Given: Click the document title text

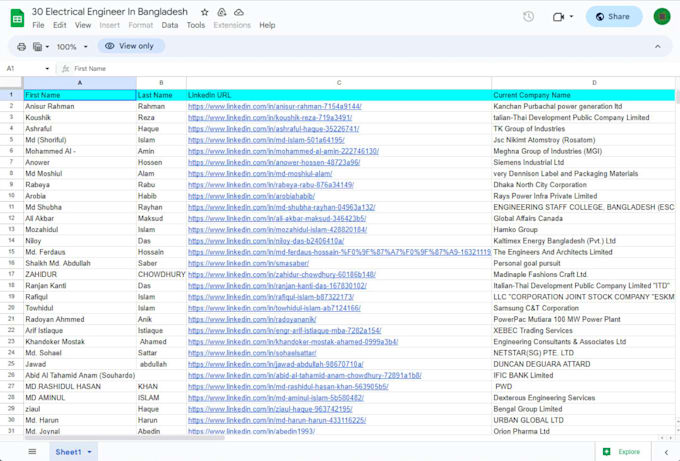Looking at the screenshot, I should tap(110, 12).
